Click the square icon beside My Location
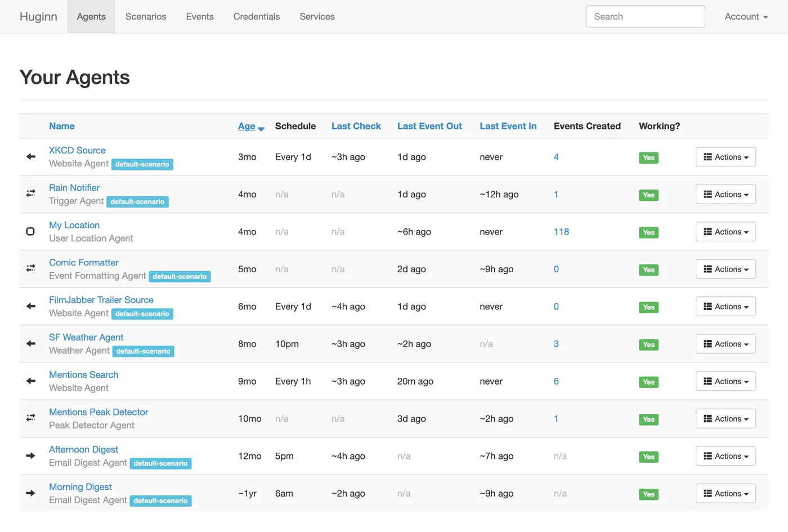 [x=30, y=231]
